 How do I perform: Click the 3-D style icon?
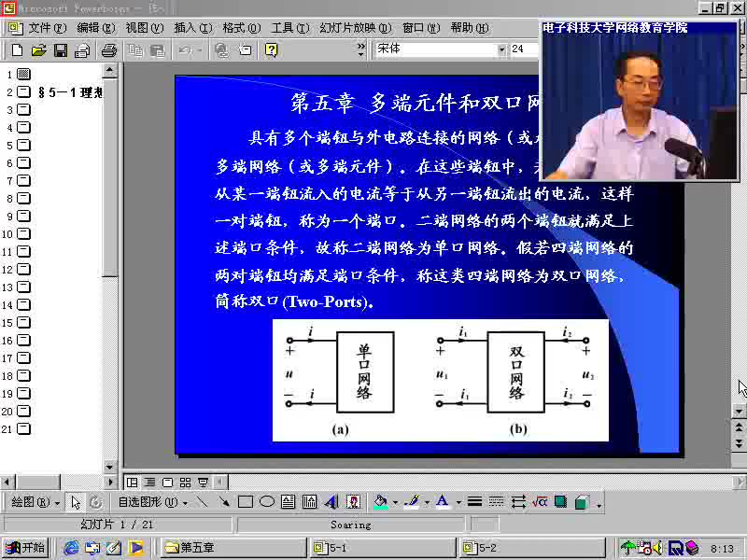[582, 501]
